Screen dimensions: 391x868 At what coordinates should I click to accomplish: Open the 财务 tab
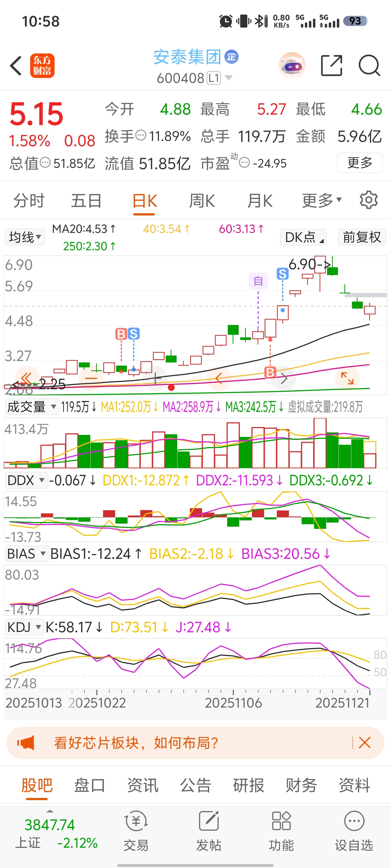(x=302, y=785)
